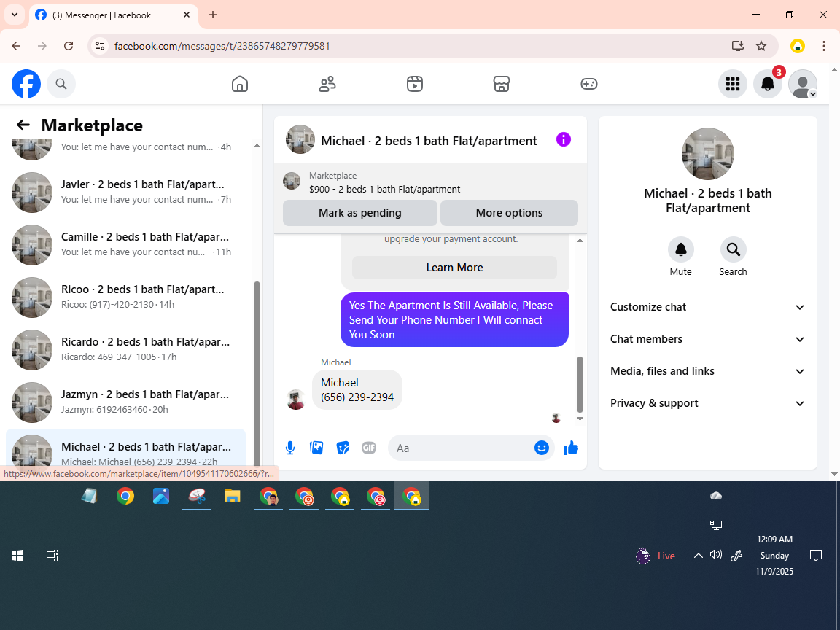Open Ricoo's apartment conversation
Screen dimensions: 840x630
pyautogui.click(x=125, y=297)
